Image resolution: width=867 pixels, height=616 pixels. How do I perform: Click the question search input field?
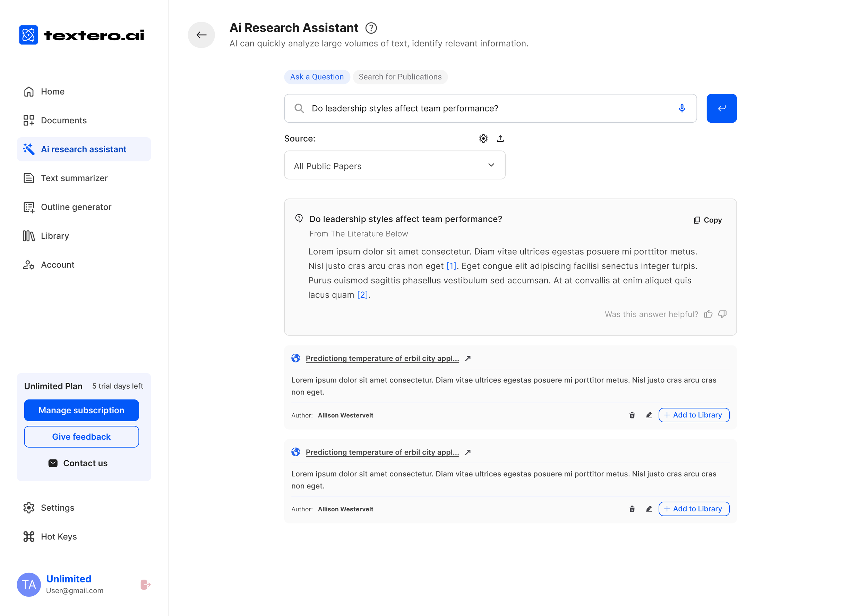coord(490,108)
